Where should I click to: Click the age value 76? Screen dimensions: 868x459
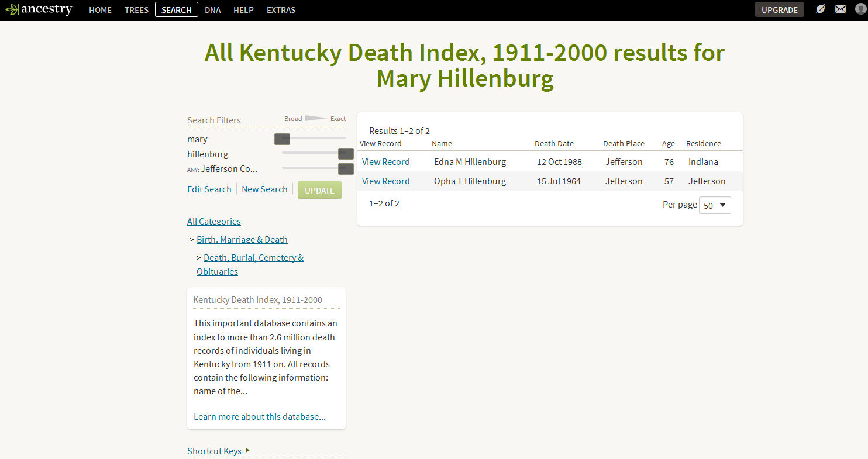point(669,162)
